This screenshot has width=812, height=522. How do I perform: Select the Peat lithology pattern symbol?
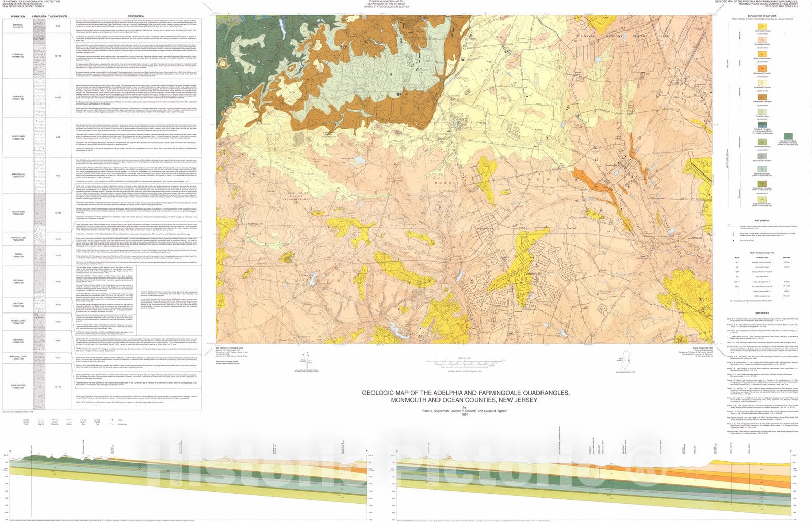[97, 422]
